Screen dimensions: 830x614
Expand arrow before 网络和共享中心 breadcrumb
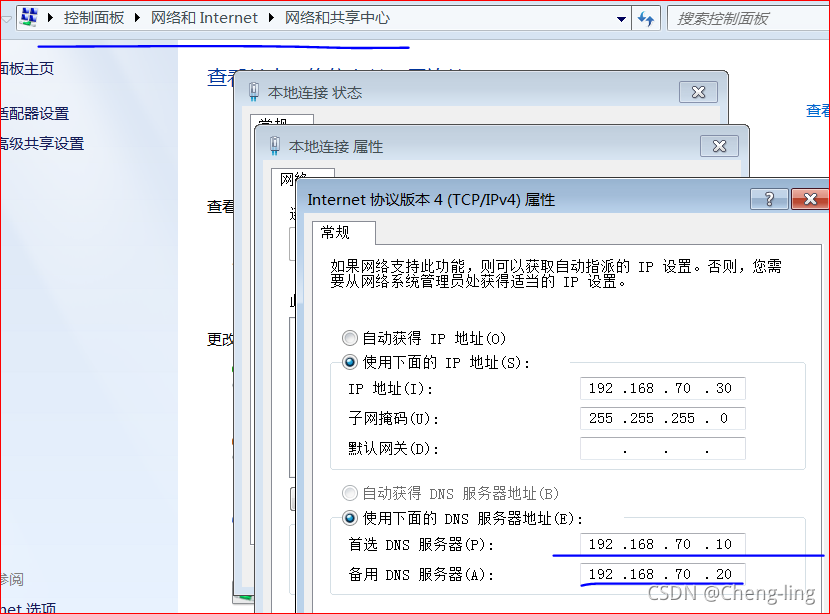[272, 17]
